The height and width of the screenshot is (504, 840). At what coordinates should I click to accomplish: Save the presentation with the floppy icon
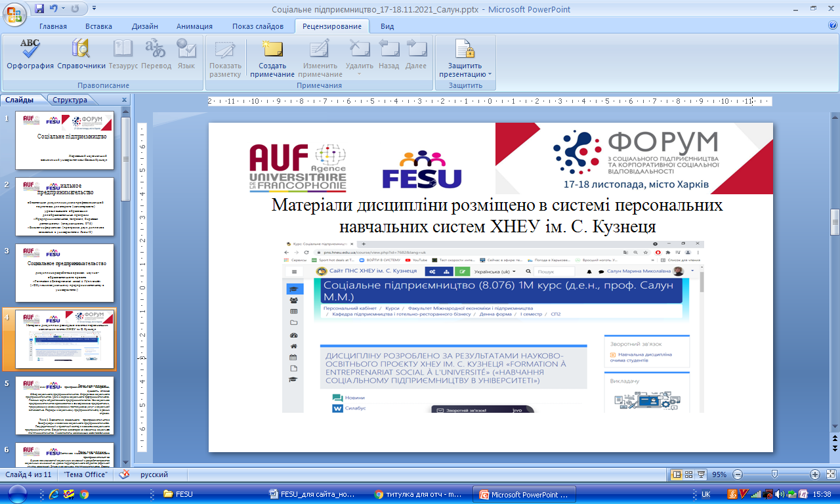(x=39, y=9)
